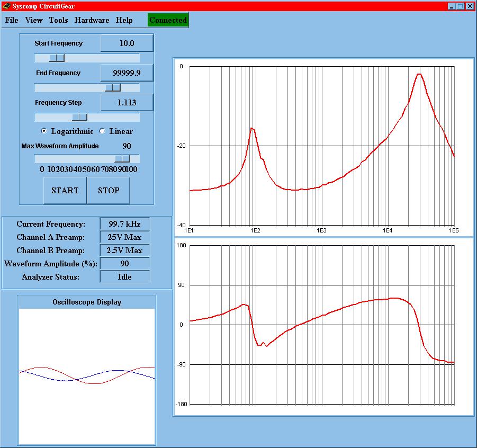Open the Help menu
Image resolution: width=477 pixels, height=448 pixels.
click(124, 20)
